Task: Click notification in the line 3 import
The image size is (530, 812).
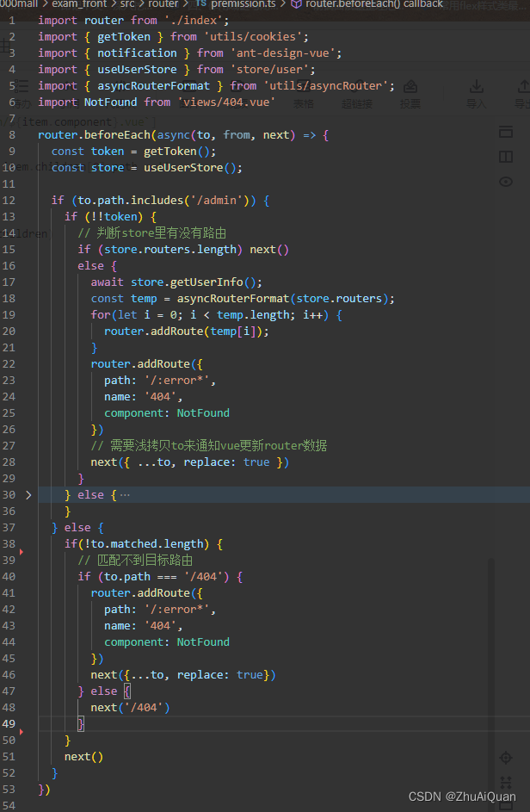Action: coord(137,53)
